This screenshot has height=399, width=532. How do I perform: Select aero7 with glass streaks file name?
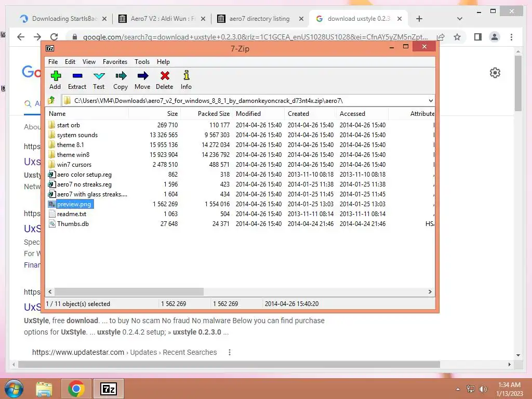(x=92, y=194)
